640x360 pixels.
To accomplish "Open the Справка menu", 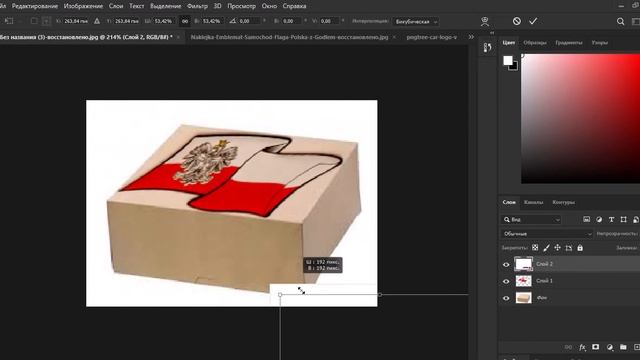I will coord(294,6).
